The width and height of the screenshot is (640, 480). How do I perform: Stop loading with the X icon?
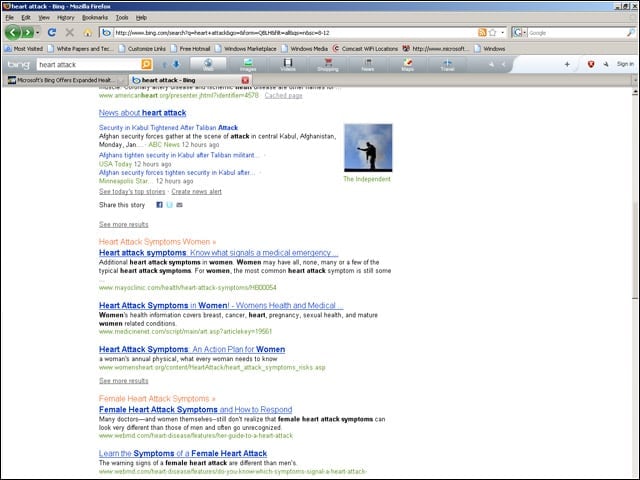point(70,32)
